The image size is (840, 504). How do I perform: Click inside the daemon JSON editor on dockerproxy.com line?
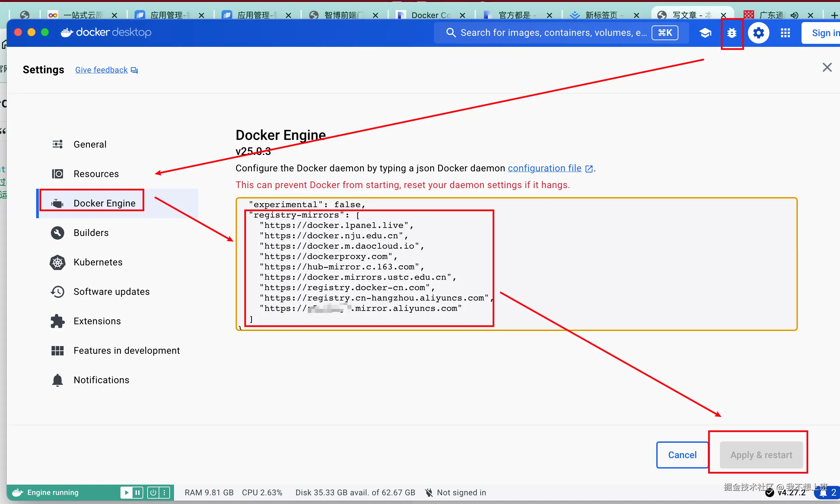(x=328, y=257)
